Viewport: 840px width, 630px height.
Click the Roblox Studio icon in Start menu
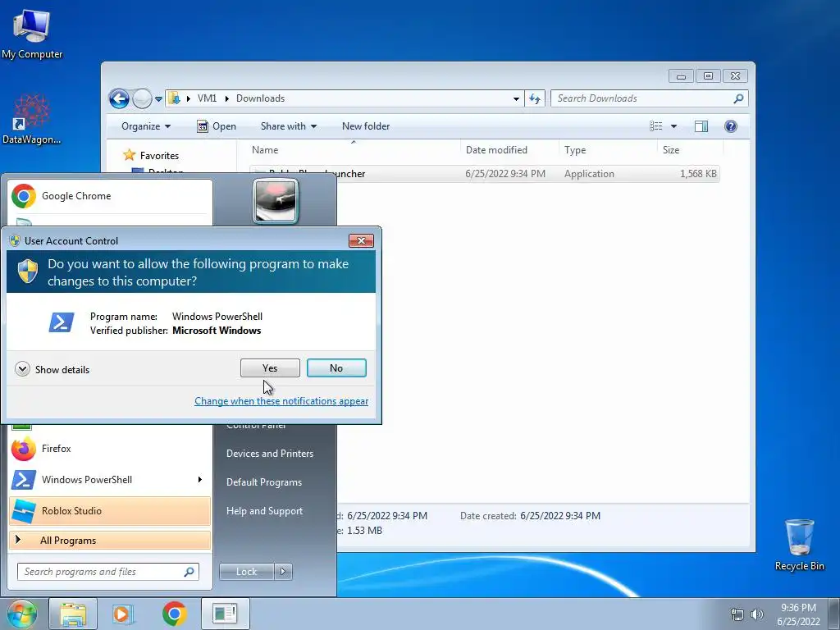pyautogui.click(x=24, y=511)
